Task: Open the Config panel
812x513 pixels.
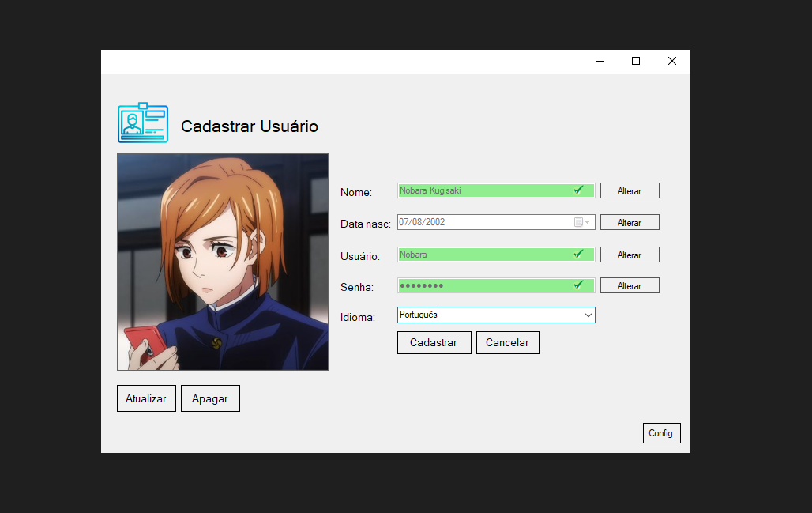Action: (x=661, y=432)
